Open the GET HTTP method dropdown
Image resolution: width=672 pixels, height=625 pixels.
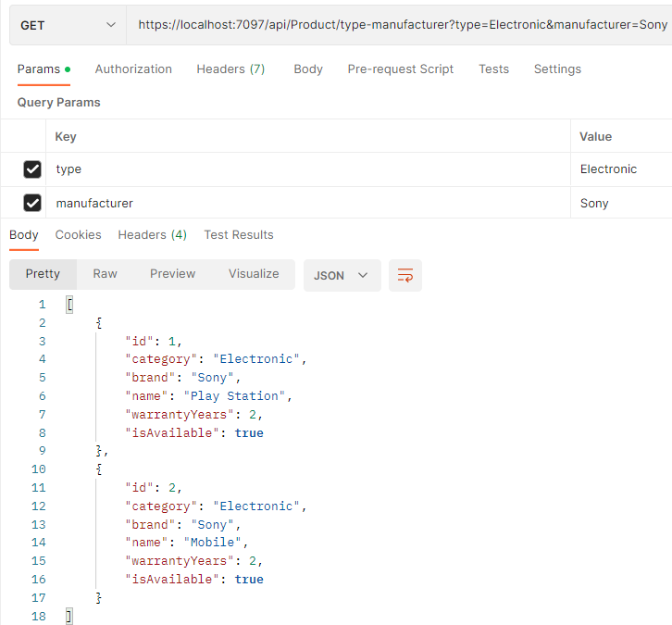click(68, 25)
